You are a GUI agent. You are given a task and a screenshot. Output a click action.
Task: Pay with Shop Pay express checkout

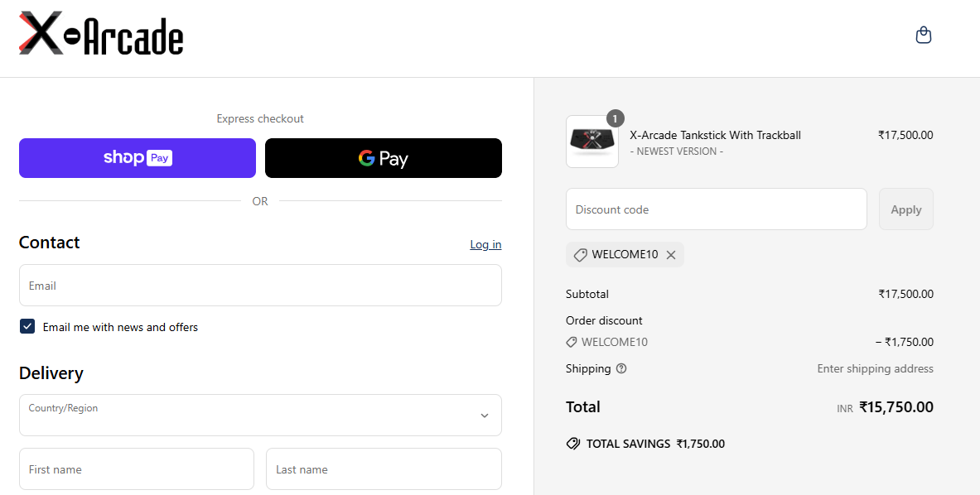[138, 158]
